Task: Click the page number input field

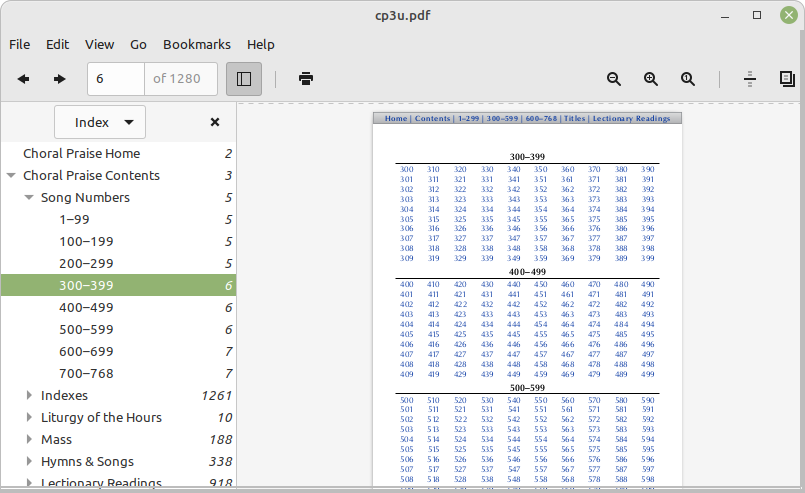Action: coord(116,79)
